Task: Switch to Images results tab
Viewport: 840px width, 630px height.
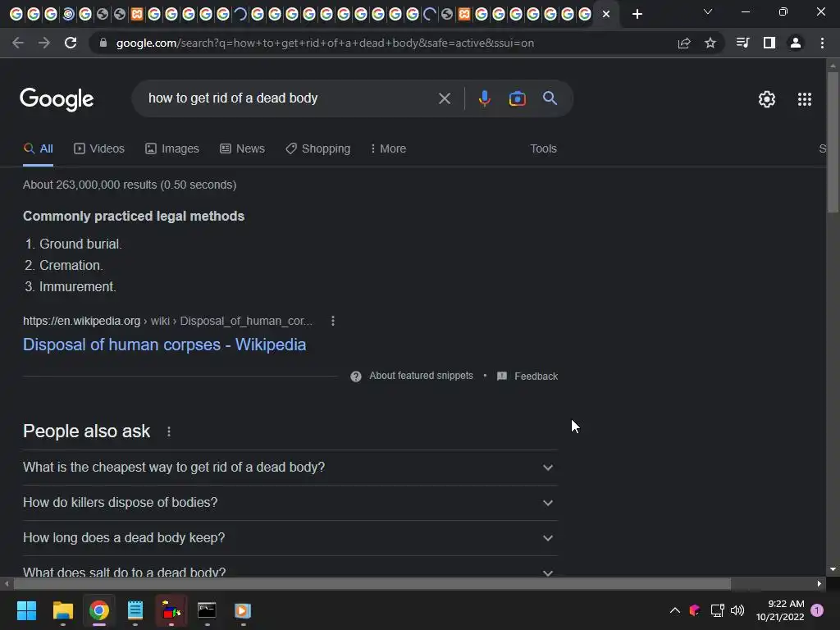Action: [x=172, y=149]
